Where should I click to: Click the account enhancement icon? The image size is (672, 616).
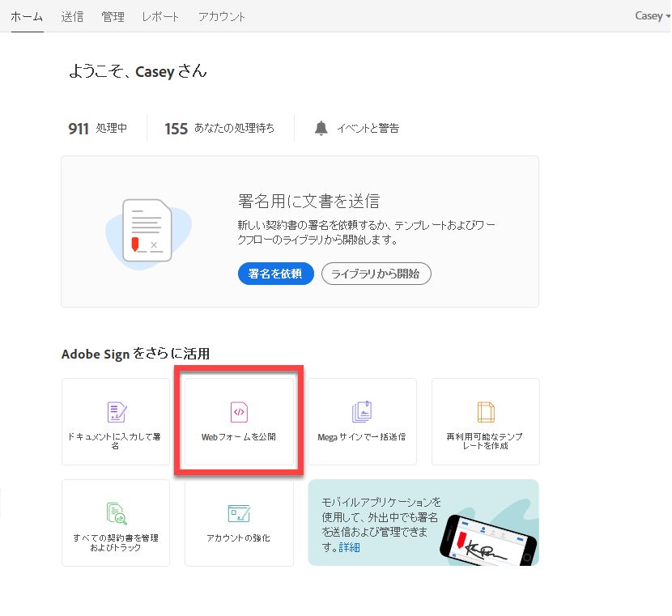239,513
